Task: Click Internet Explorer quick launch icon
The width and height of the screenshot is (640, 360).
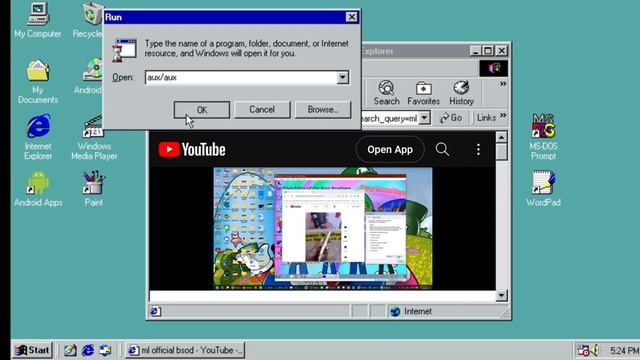Action: click(88, 350)
